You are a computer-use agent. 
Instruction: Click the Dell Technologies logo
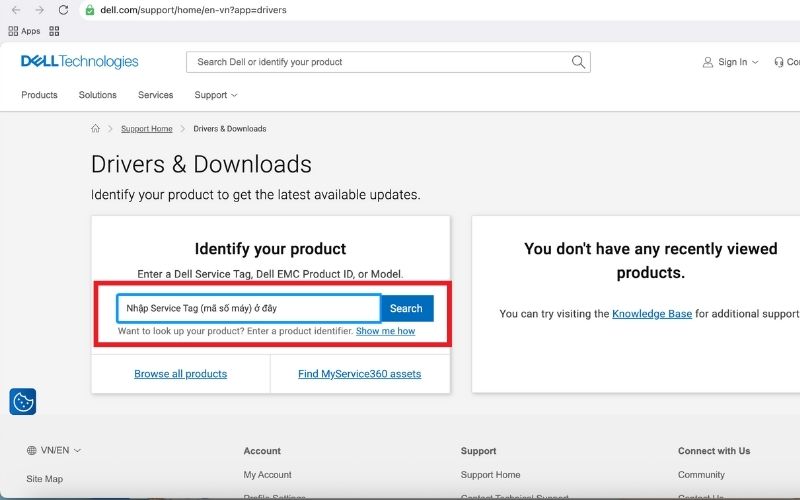[80, 61]
